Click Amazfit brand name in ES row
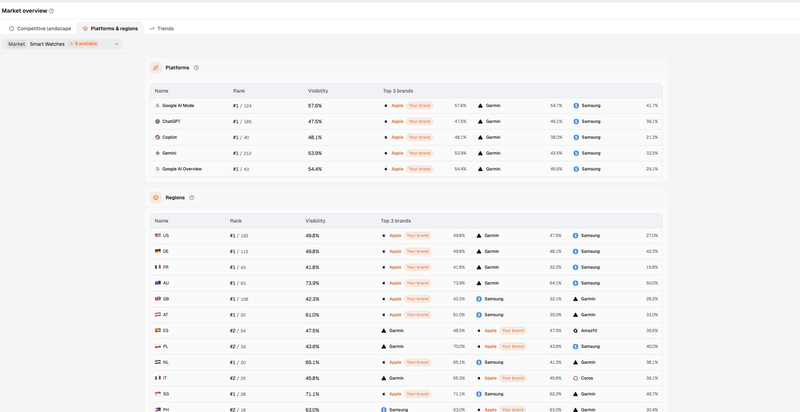The width and height of the screenshot is (800, 412). tap(589, 330)
